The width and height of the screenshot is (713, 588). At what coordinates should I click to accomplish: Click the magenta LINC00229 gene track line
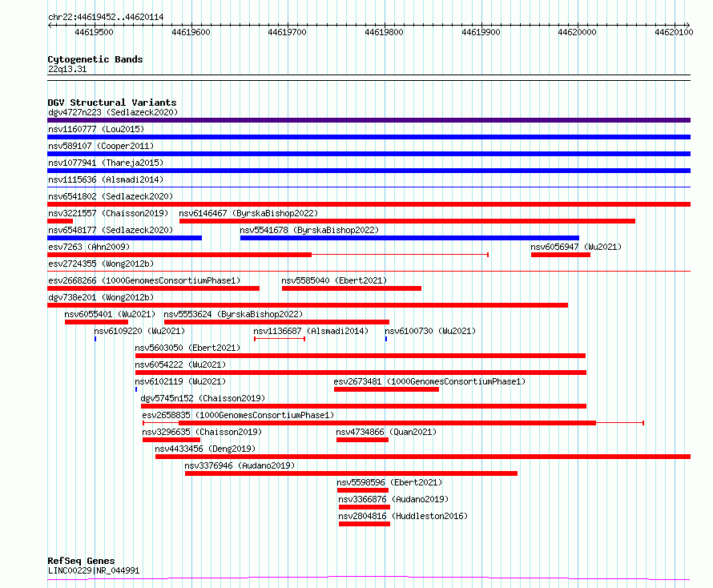pyautogui.click(x=369, y=578)
